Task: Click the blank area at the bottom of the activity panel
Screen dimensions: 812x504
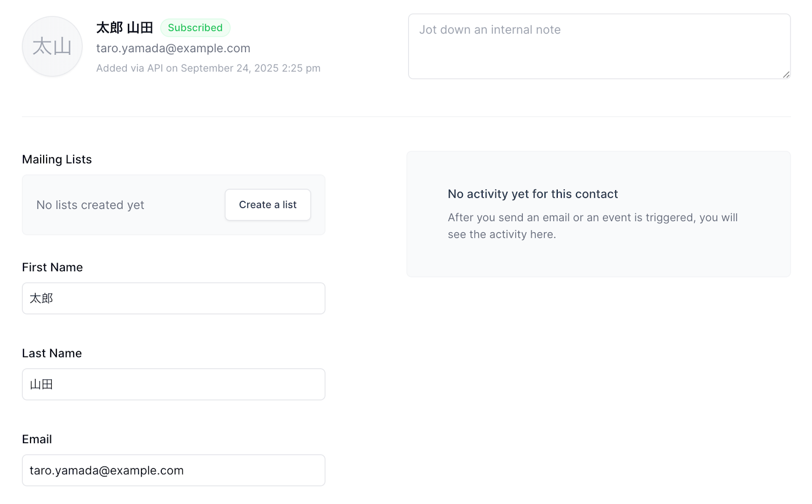Action: pyautogui.click(x=598, y=261)
